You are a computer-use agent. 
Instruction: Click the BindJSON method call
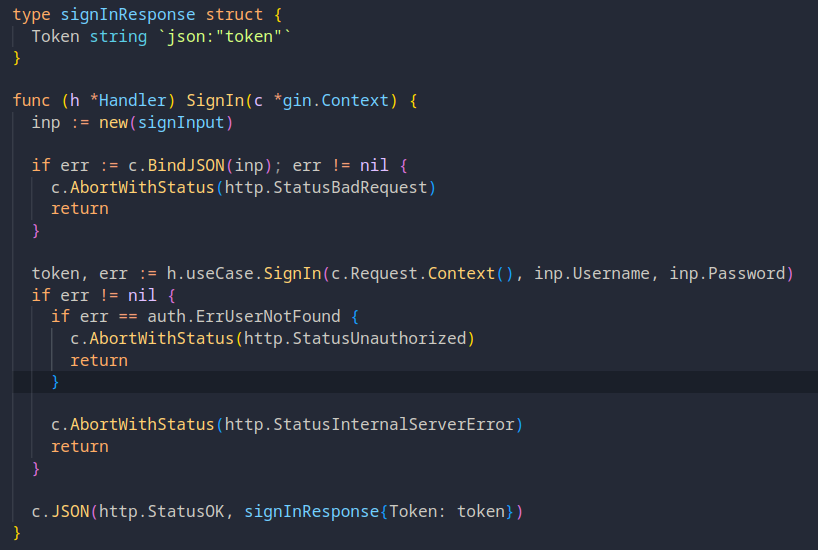pyautogui.click(x=186, y=165)
